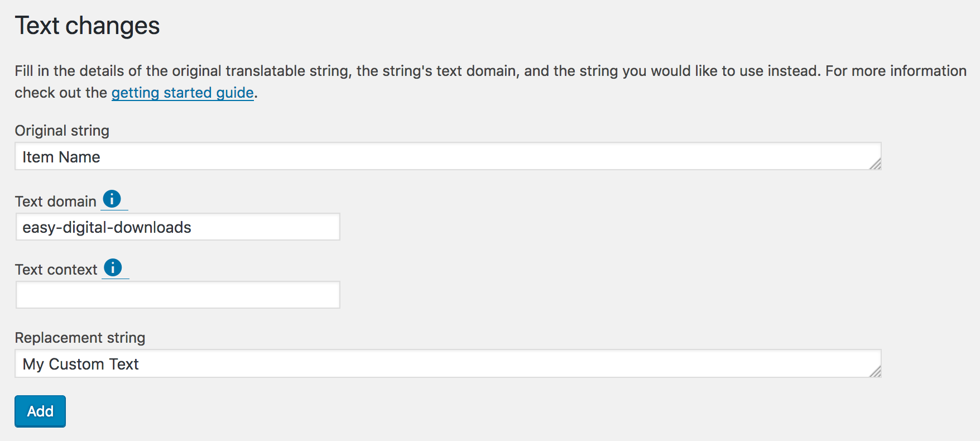Click the Text context help icon
The width and height of the screenshot is (980, 441).
(113, 267)
